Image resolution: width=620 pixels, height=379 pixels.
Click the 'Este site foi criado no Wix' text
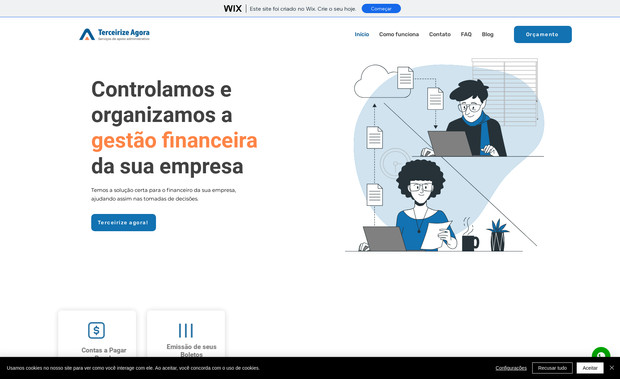coord(303,9)
